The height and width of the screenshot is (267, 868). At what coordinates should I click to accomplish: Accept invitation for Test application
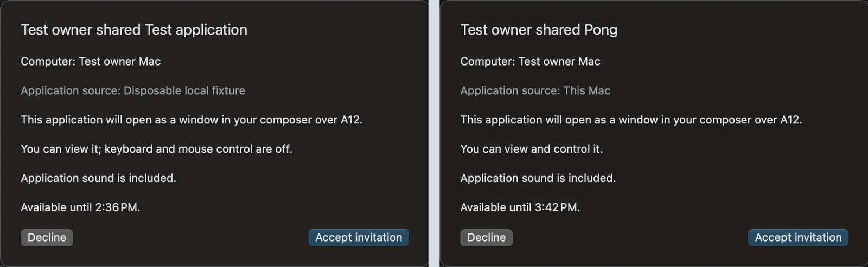[x=359, y=237]
